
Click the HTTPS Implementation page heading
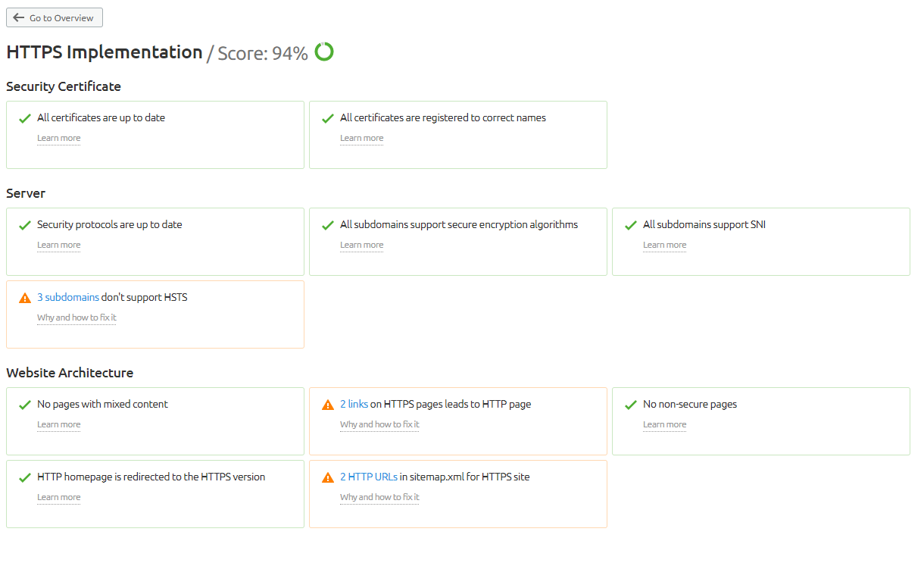105,52
